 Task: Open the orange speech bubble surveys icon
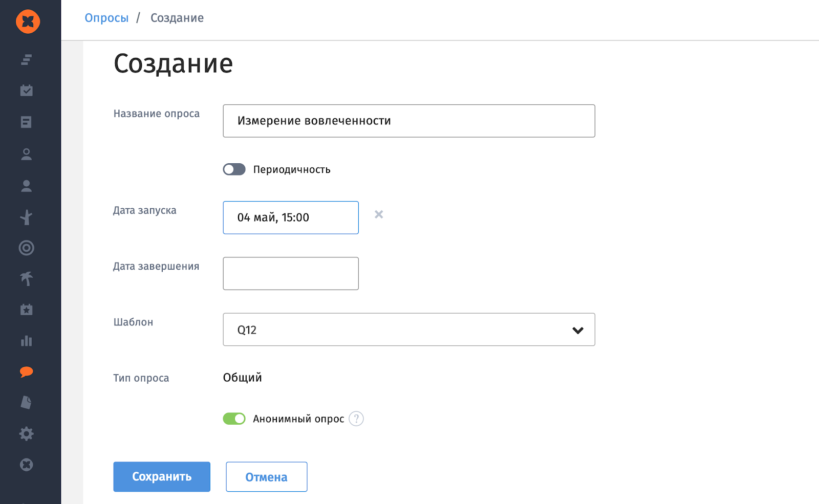(x=27, y=372)
